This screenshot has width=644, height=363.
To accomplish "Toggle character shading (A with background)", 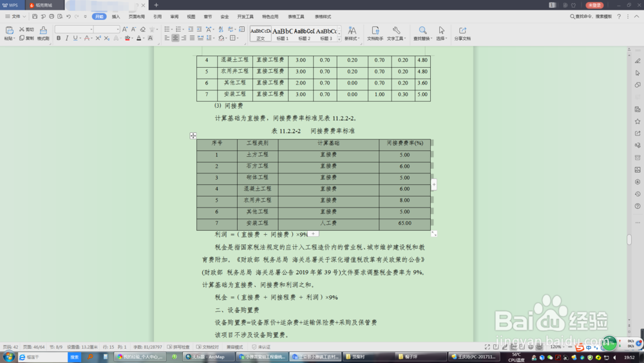I will point(150,38).
